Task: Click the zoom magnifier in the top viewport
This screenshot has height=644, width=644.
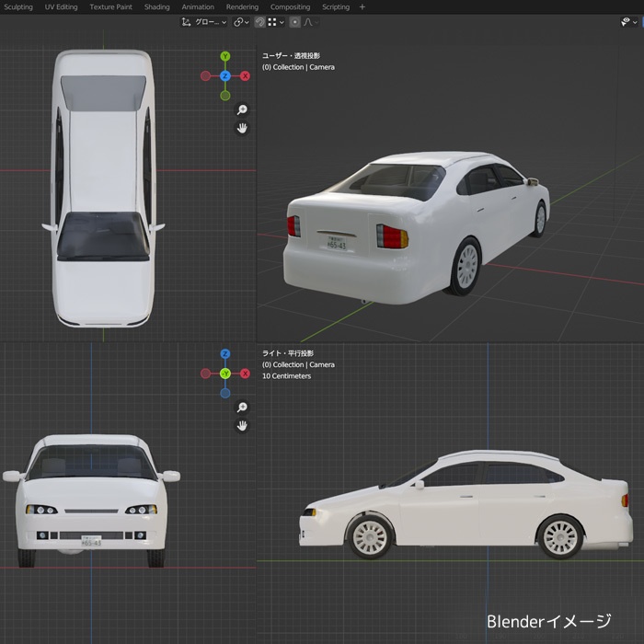Action: coord(243,109)
